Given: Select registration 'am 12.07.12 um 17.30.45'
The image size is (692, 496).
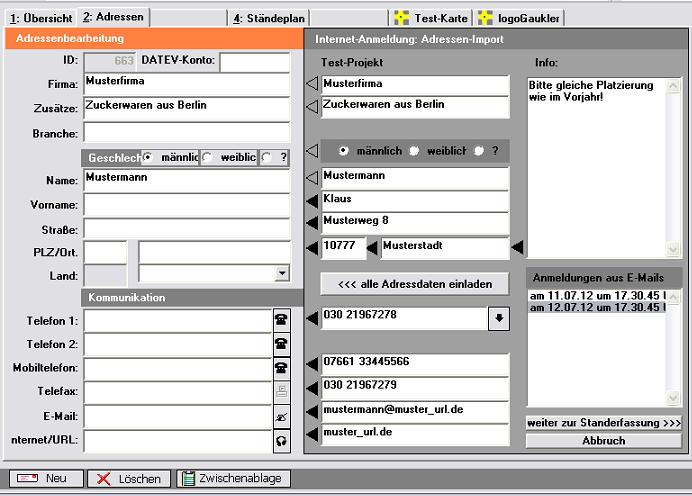Looking at the screenshot, I should click(598, 307).
